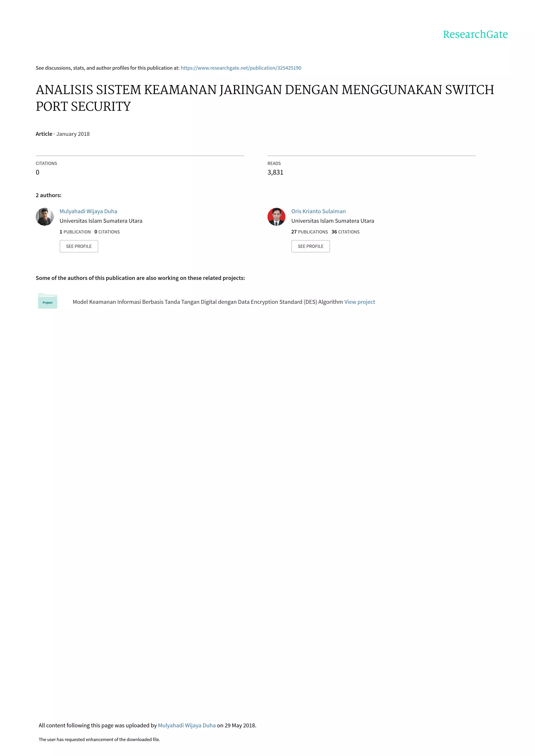This screenshot has height=756, width=535.
Task: Click the affiliation under Oris Krianto Sulaiman
Action: point(332,221)
